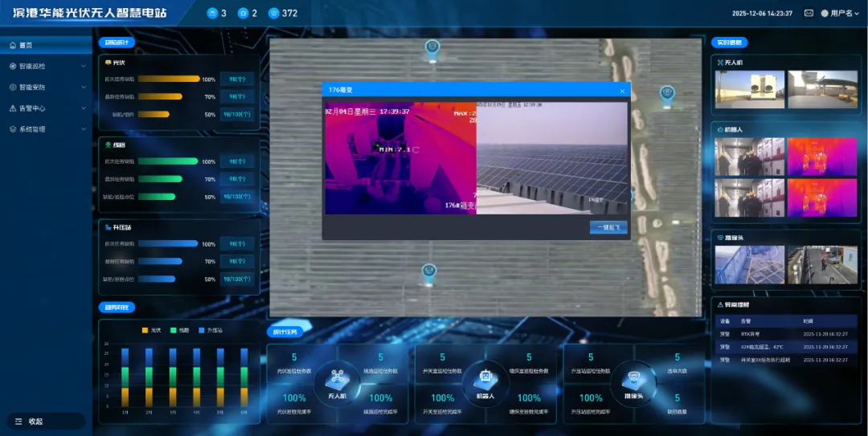Expand the 系统管理 menu chevron
The width and height of the screenshot is (868, 436).
(x=84, y=129)
